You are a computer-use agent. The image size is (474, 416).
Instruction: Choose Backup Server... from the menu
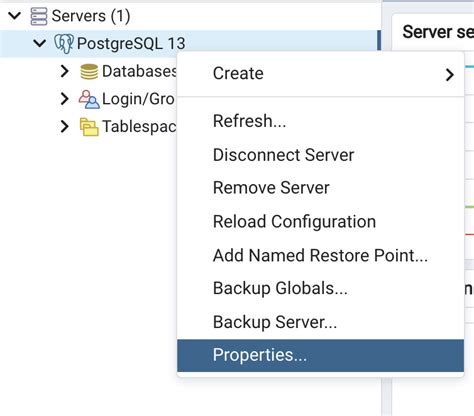pos(320,322)
